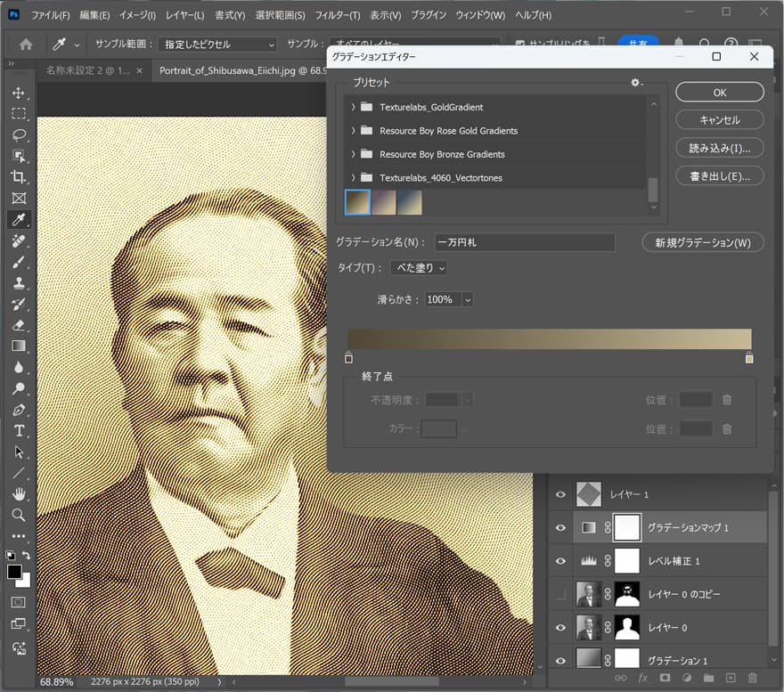The width and height of the screenshot is (784, 692).
Task: Create new group folder icon in Layers
Action: [708, 678]
